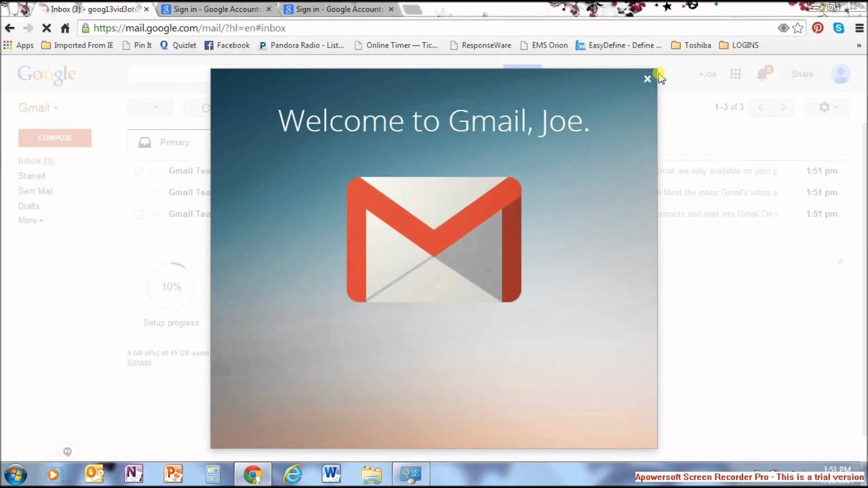
Task: Open Calculator from the taskbar
Action: [213, 474]
